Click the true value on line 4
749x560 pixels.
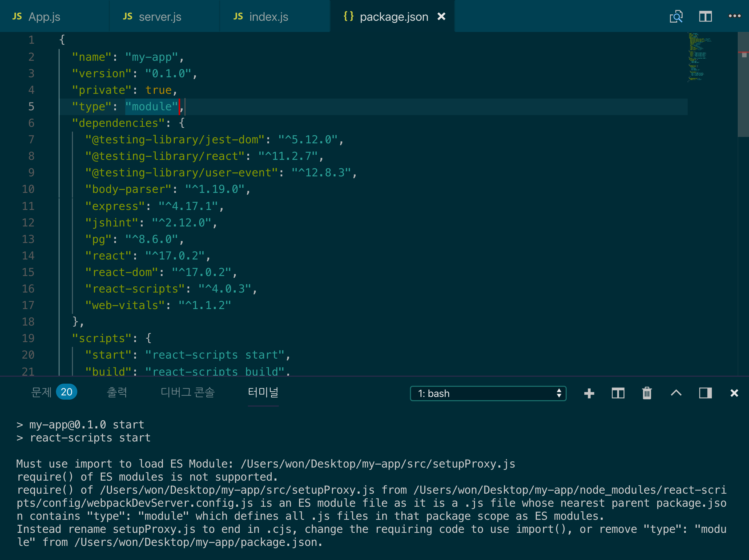coord(159,90)
